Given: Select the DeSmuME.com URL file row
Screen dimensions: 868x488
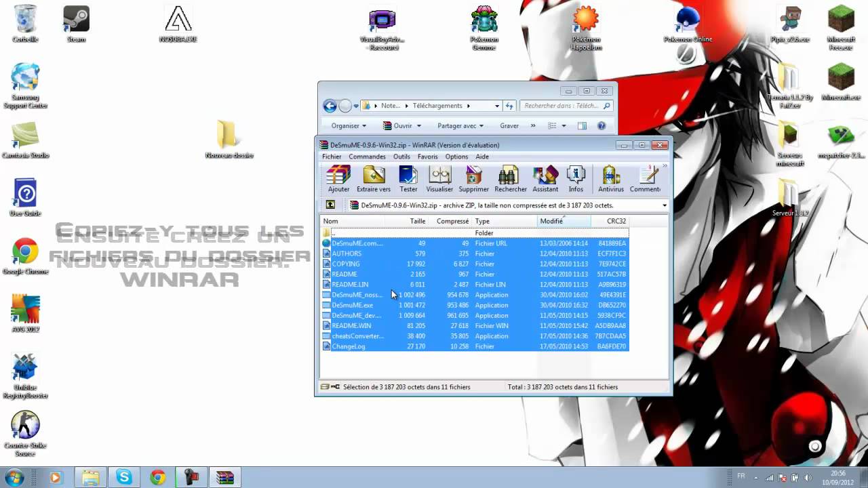Looking at the screenshot, I should [475, 243].
